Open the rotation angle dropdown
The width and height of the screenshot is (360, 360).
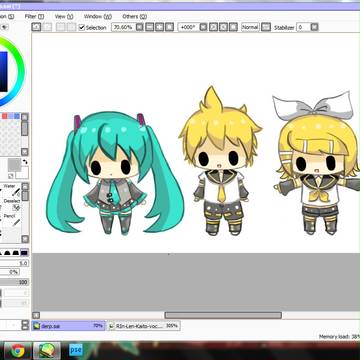point(203,27)
